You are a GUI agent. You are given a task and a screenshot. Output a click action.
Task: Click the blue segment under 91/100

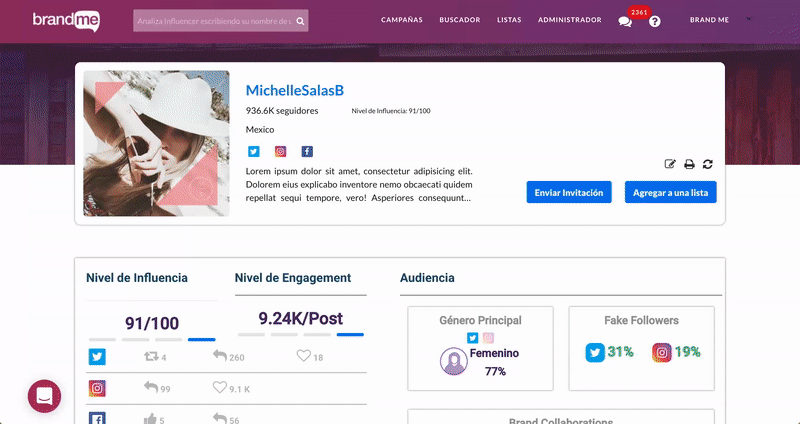click(x=202, y=339)
